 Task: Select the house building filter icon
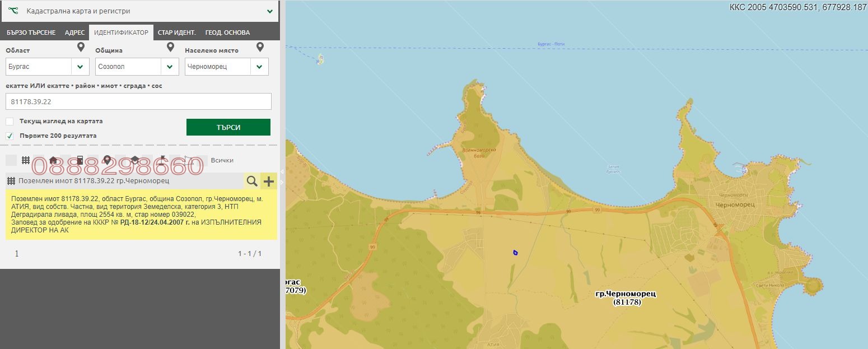(53, 160)
